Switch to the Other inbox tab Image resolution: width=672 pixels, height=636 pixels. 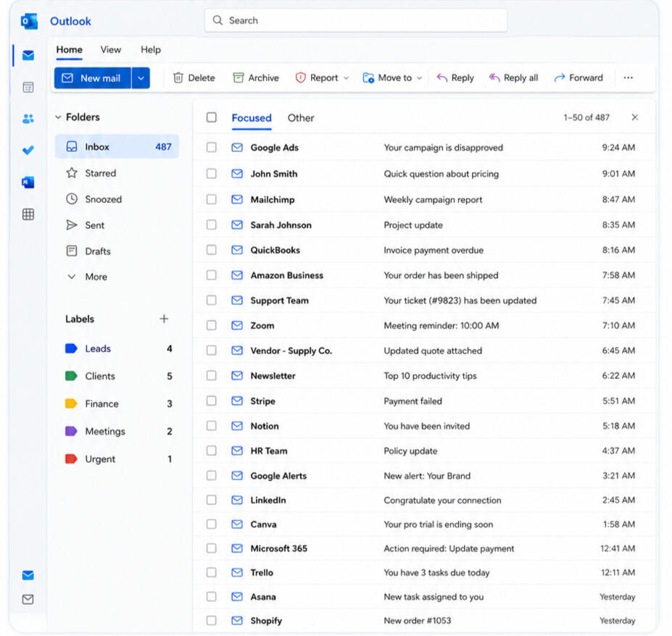coord(301,118)
